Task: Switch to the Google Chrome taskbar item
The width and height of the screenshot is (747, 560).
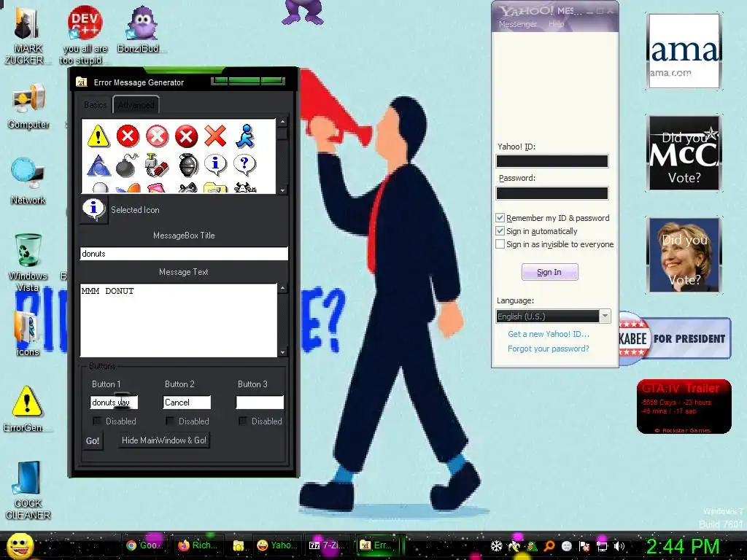Action: [x=144, y=545]
